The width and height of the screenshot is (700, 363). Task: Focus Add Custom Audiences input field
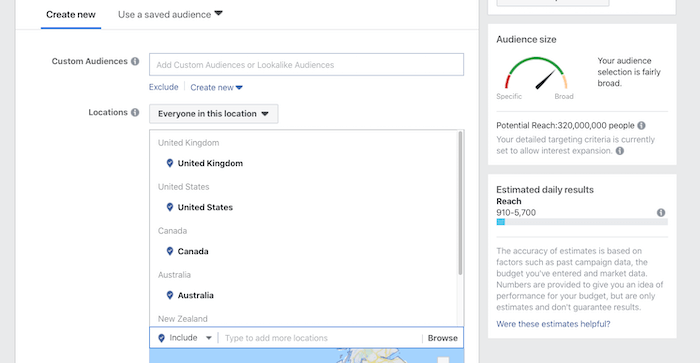(x=306, y=65)
